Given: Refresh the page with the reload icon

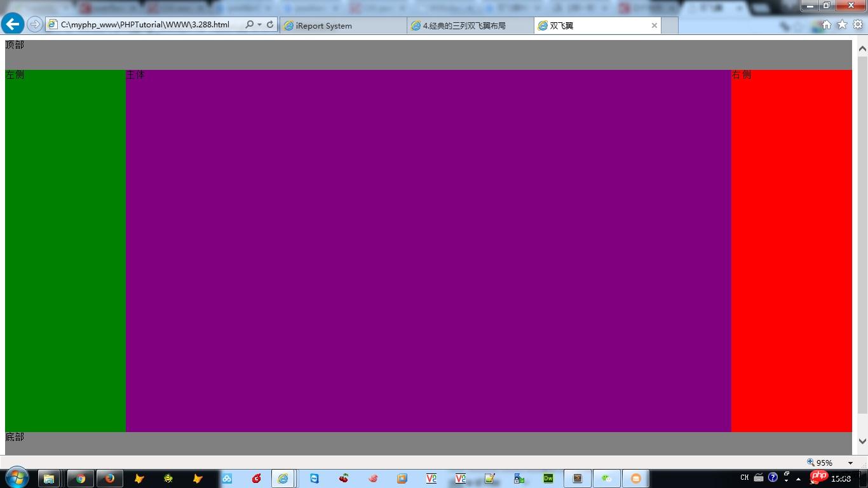Looking at the screenshot, I should (270, 25).
